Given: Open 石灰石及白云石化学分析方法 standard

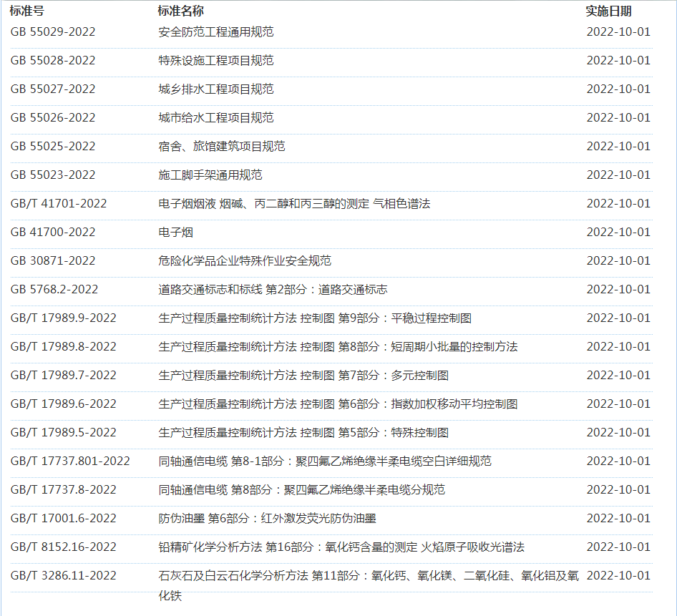Looking at the screenshot, I should pyautogui.click(x=368, y=575).
